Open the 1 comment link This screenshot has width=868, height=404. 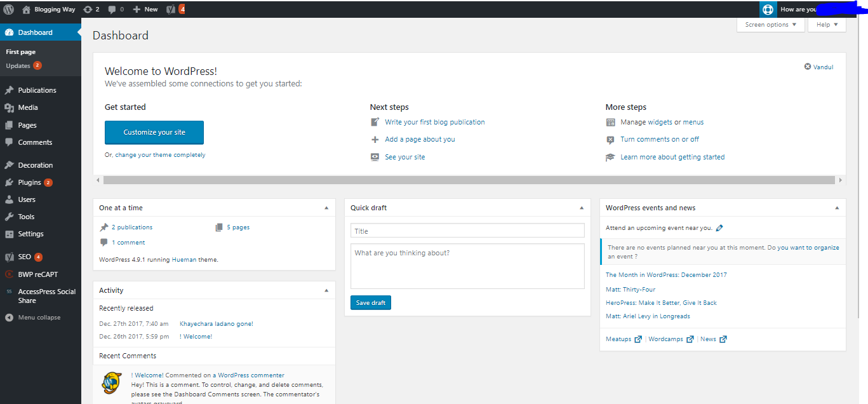coord(128,243)
